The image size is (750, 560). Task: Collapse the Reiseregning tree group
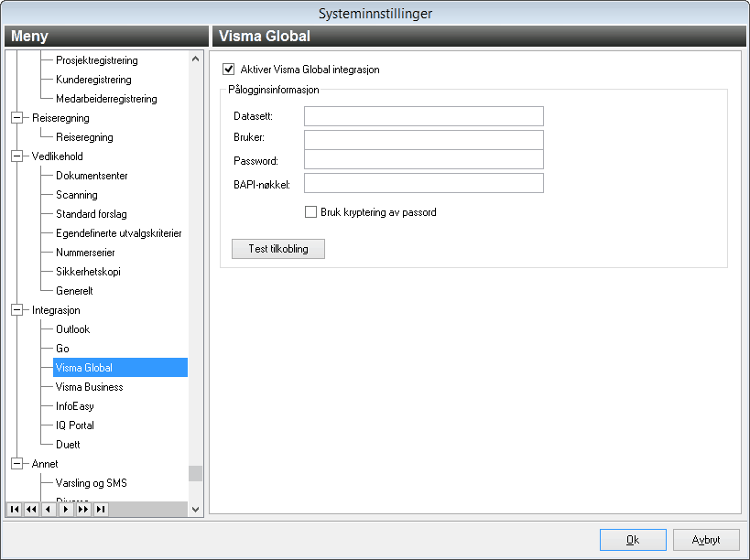16,117
